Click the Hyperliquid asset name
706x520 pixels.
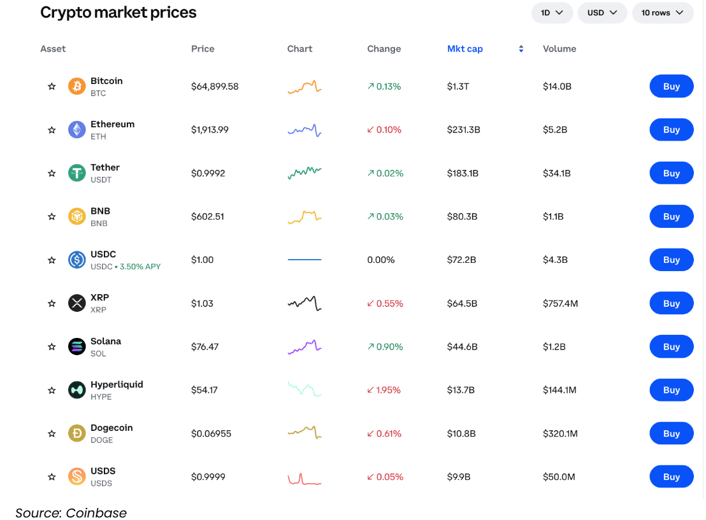click(x=117, y=384)
